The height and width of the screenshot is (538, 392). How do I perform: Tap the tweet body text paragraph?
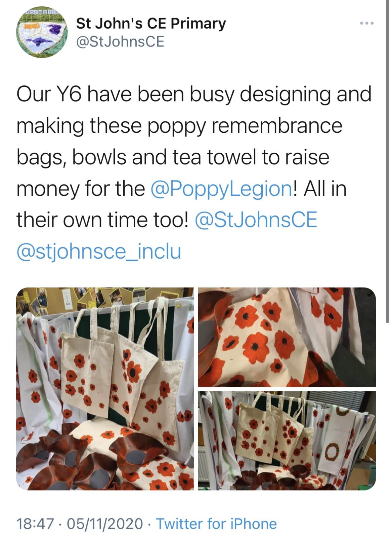[194, 172]
